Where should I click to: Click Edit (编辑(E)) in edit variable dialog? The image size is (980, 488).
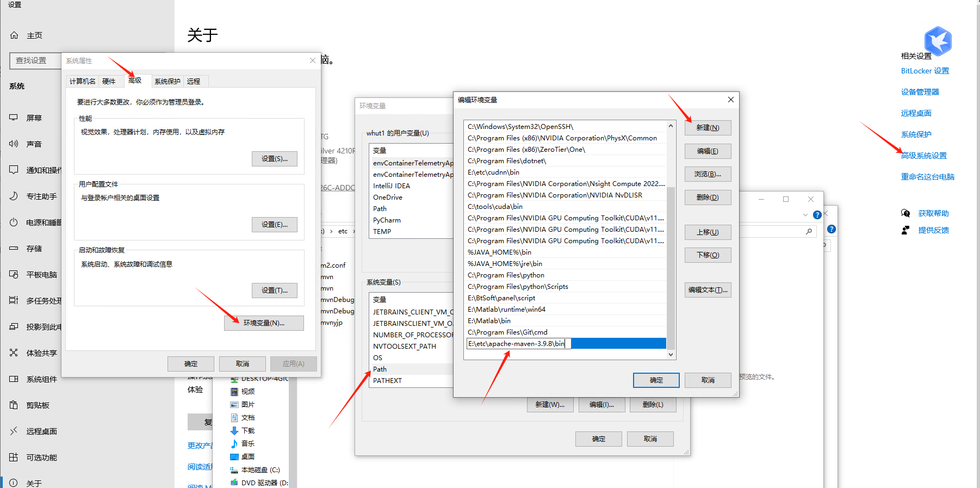708,151
